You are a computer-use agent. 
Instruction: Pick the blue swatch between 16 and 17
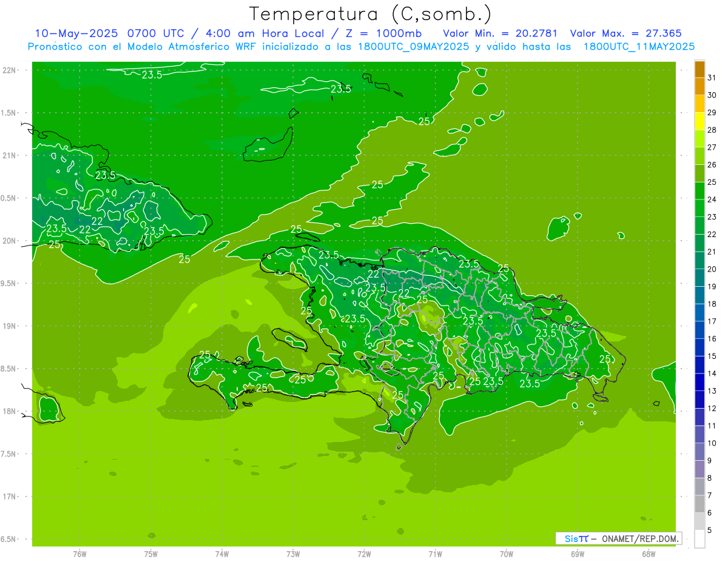point(699,330)
